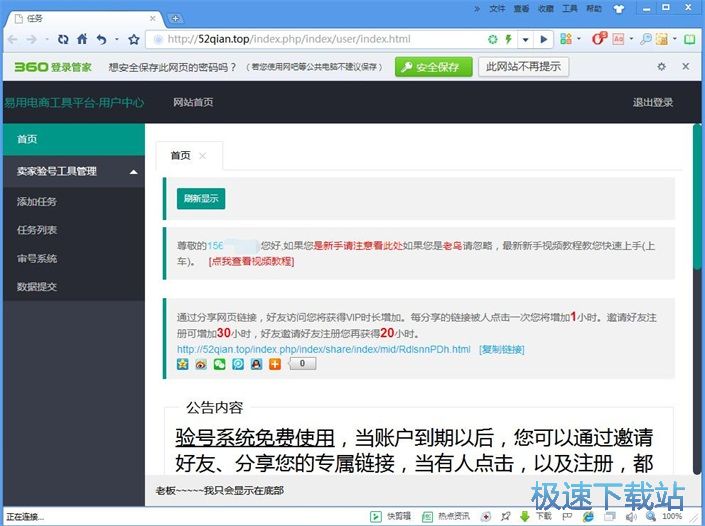This screenshot has height=526, width=705.
Task: Toggle the speaker mute icon in status bar
Action: (x=631, y=517)
